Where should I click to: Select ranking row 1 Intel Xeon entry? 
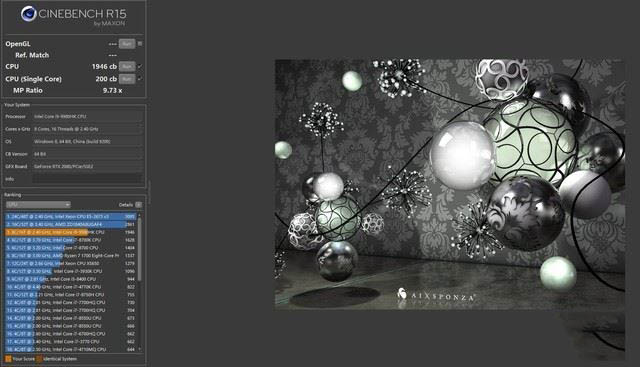point(71,216)
